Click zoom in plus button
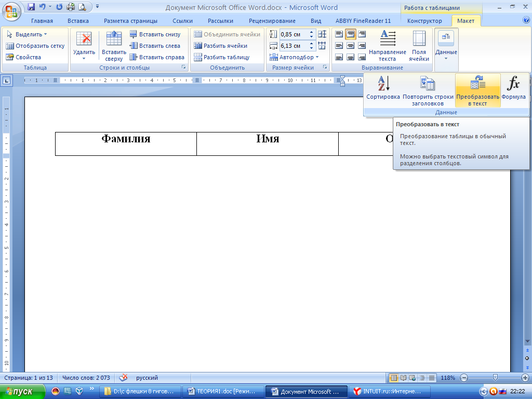Viewport: 532px width, 399px height. (x=525, y=378)
